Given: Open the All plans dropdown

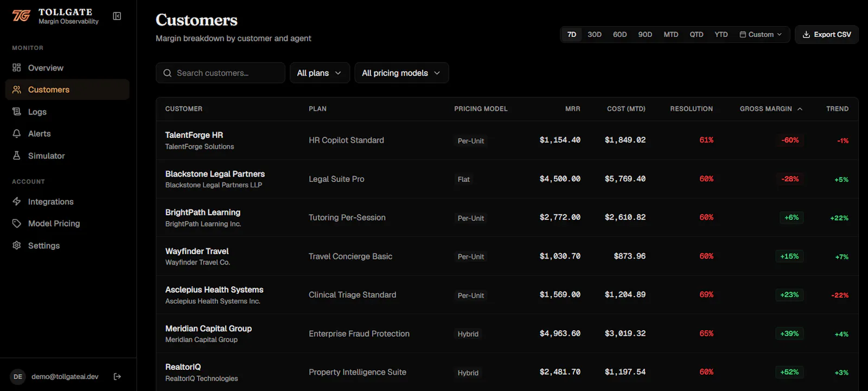Looking at the screenshot, I should (320, 73).
